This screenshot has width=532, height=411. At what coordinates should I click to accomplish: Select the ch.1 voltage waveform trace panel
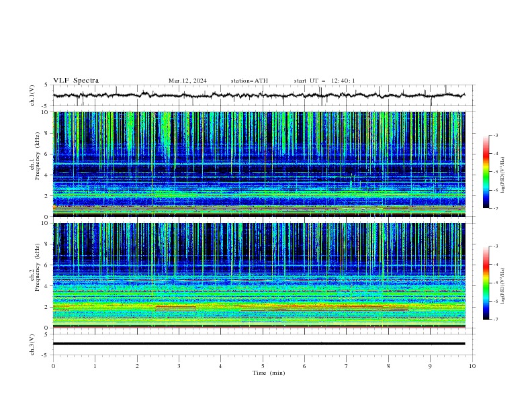[264, 95]
